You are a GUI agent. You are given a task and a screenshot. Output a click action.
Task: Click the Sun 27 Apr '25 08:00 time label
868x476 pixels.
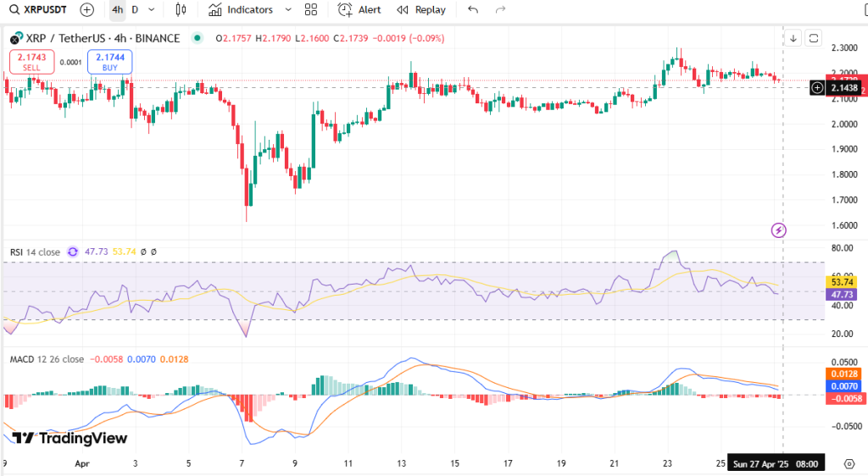[x=776, y=464]
